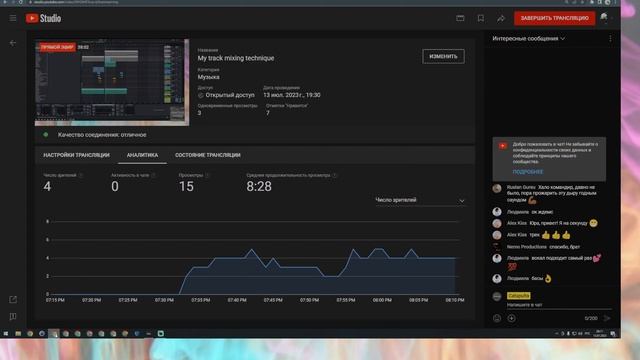The width and height of the screenshot is (640, 360).
Task: Expand the Интересные сообщения chat filter
Action: (x=529, y=38)
